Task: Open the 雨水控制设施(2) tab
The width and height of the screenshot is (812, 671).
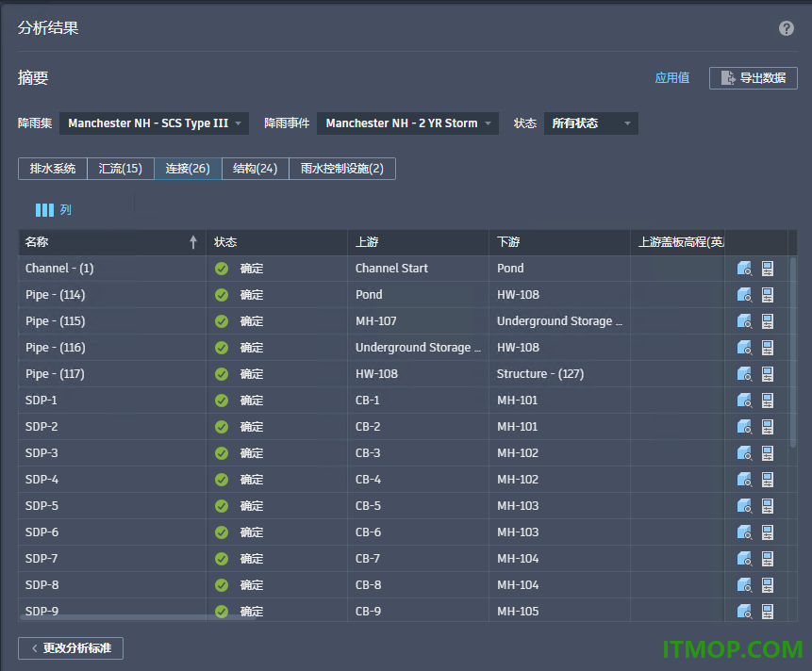Action: 342,169
